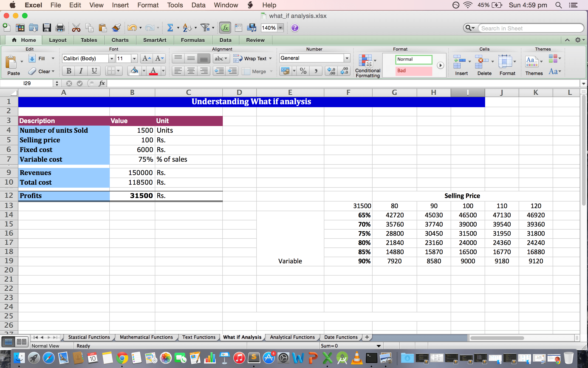Click the Percent style button
This screenshot has width=588, height=368.
pyautogui.click(x=303, y=71)
